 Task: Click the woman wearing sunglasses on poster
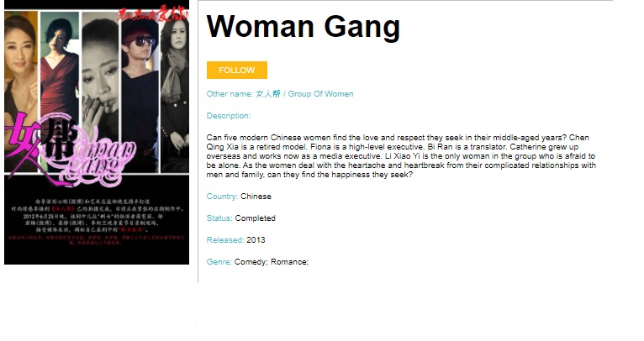(140, 92)
